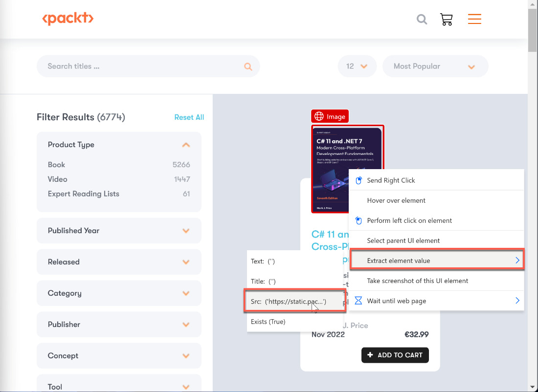Filter by Expert Reading Lists
Screen dimensions: 538x392
point(83,194)
